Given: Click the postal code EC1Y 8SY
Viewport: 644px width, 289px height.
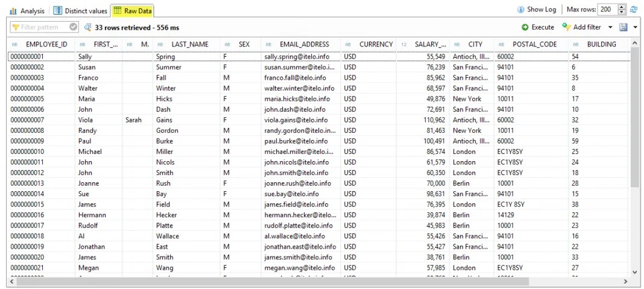Looking at the screenshot, I should click(x=511, y=205).
